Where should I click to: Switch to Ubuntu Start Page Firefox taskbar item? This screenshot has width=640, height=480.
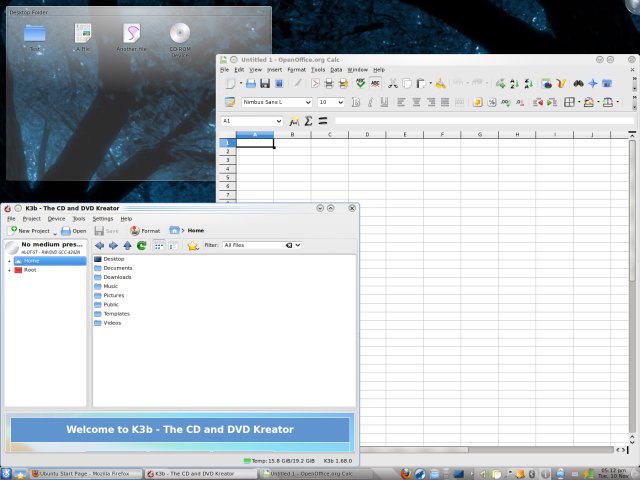(x=86, y=474)
